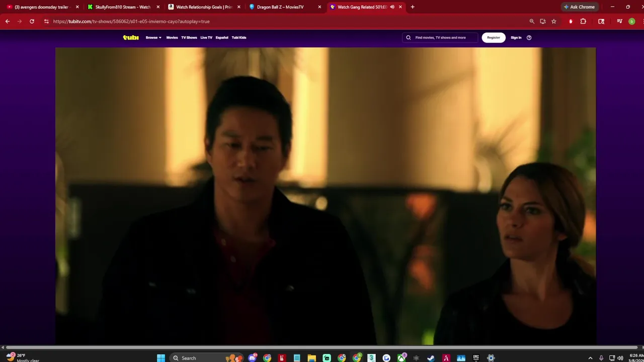644x362 pixels.
Task: Click the video player to pause
Action: (x=326, y=196)
